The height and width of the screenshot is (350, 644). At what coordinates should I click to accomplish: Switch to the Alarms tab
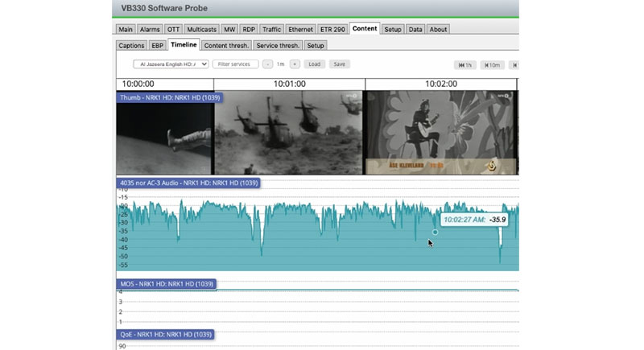[x=150, y=29]
